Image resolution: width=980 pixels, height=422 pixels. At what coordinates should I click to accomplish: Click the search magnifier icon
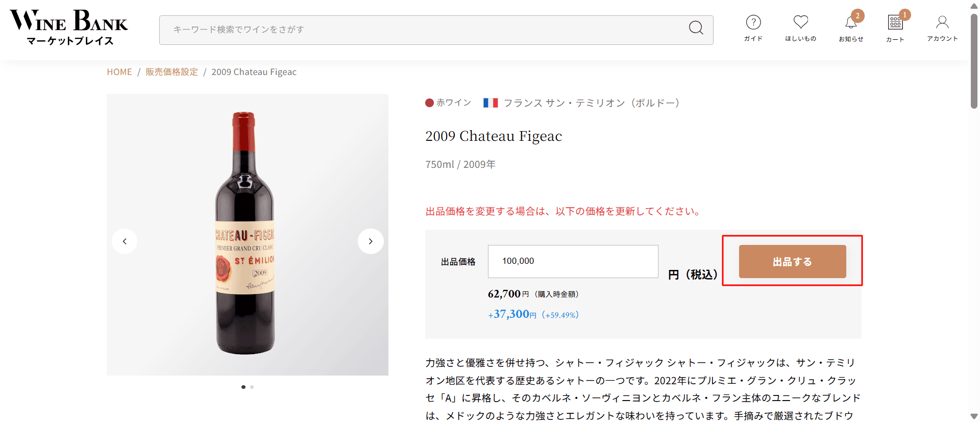coord(696,28)
